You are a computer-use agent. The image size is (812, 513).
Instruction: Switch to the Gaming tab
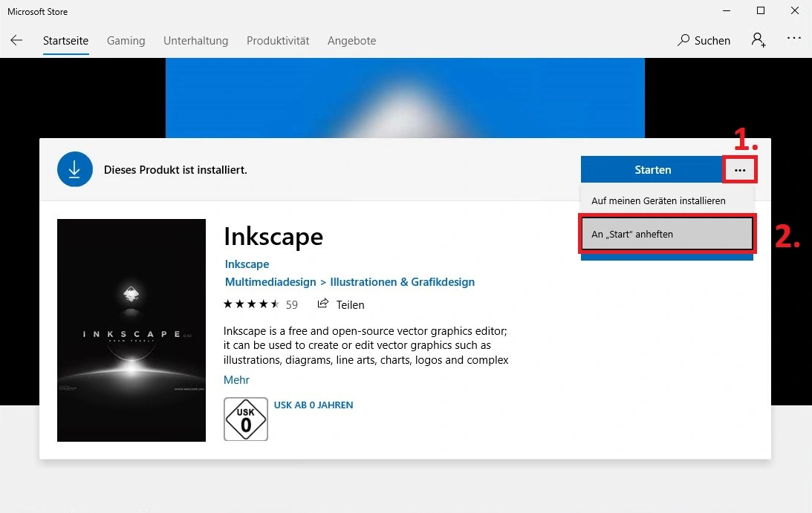126,41
